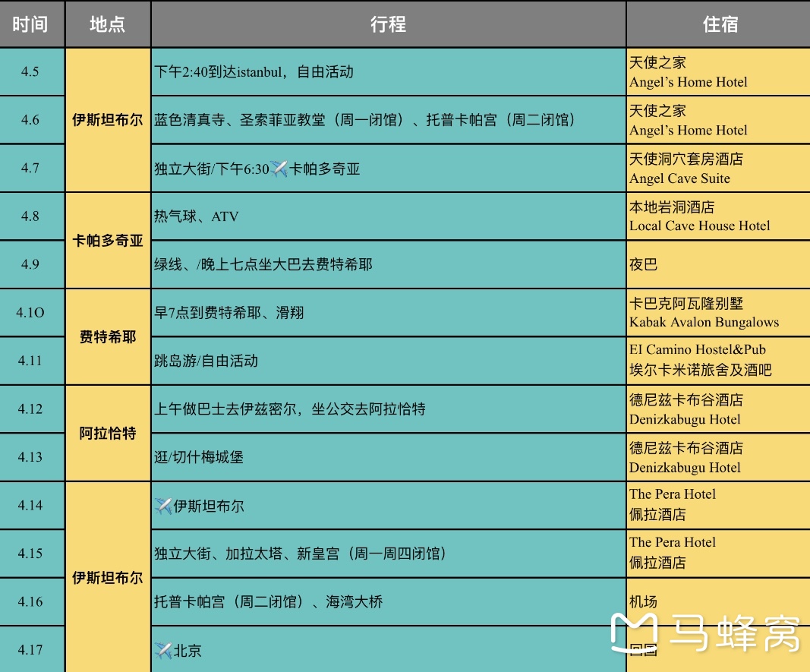The height and width of the screenshot is (672, 810).
Task: Click the 夜巴 lodging cell
Action: click(718, 264)
